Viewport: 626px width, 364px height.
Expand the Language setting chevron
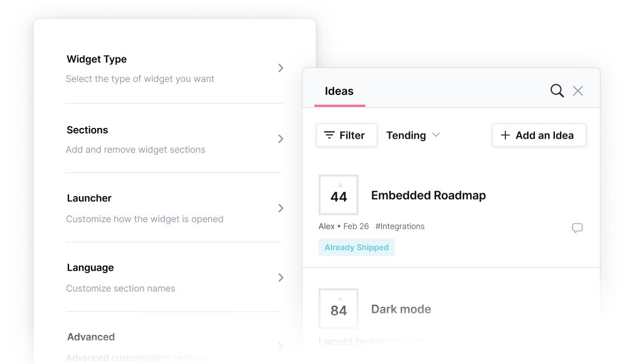point(281,278)
